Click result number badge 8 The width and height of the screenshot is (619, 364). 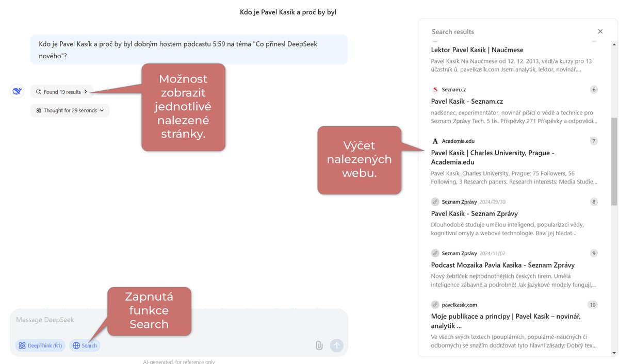click(594, 202)
